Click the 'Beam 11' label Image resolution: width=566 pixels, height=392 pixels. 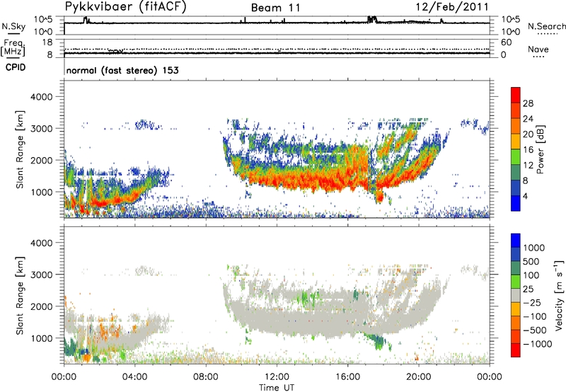pos(276,8)
